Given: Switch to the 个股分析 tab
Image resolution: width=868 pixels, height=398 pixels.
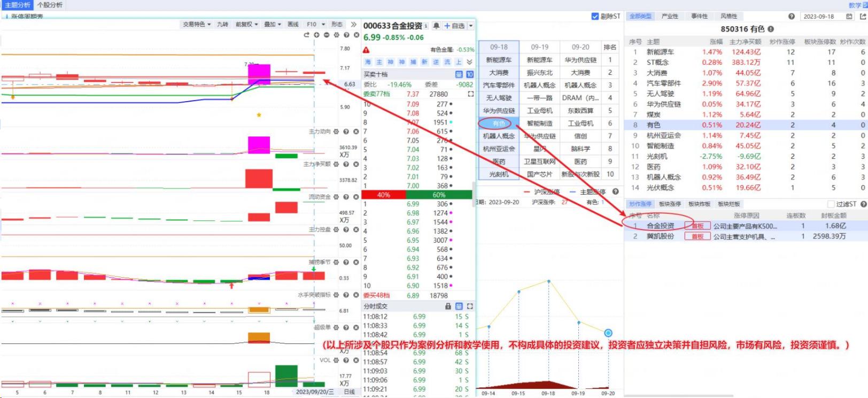Looking at the screenshot, I should click(x=50, y=5).
